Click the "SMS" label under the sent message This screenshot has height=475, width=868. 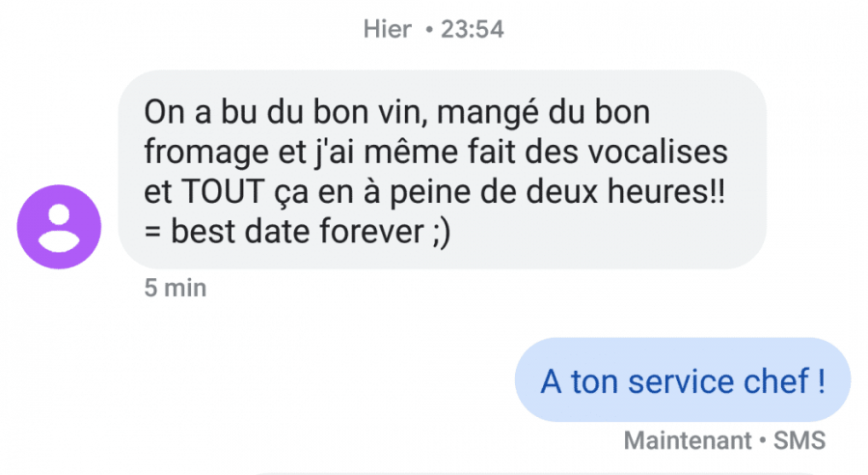tap(800, 440)
